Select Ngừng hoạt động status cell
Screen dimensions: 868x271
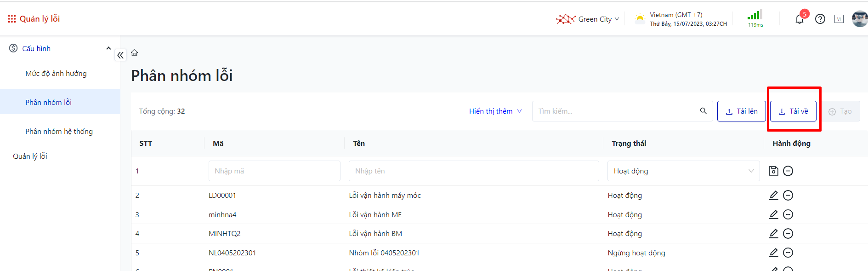tap(636, 253)
